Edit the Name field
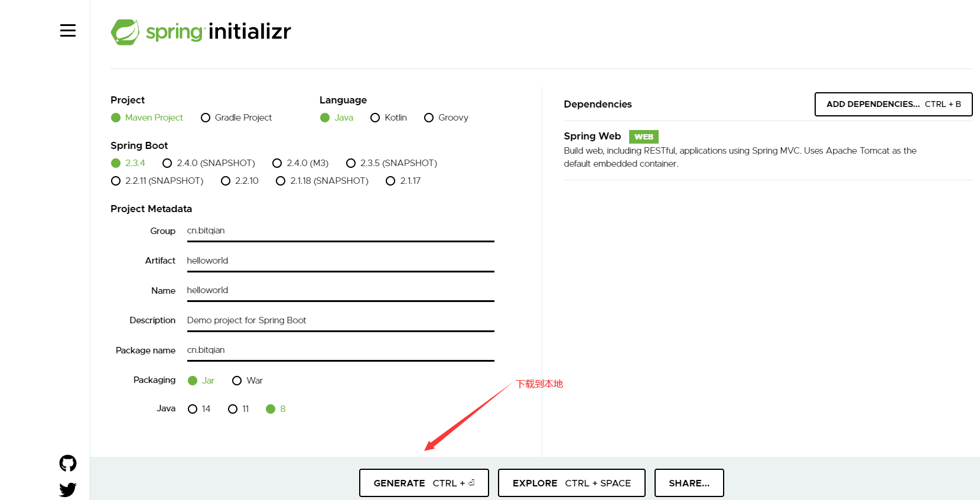Screen dimensions: 980x500 click(x=340, y=291)
